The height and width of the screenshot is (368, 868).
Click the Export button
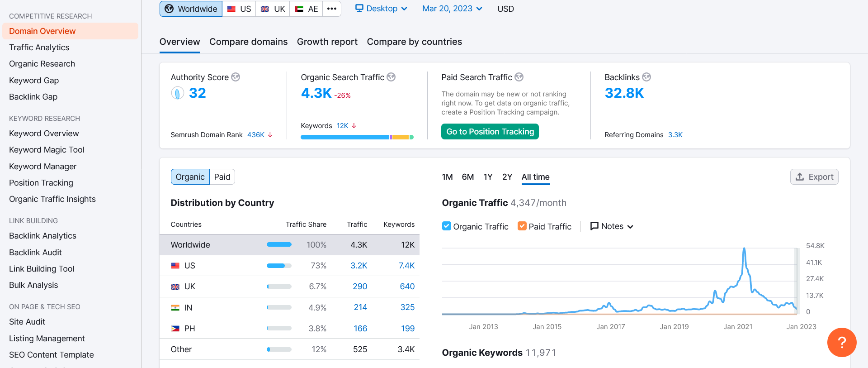coord(814,177)
